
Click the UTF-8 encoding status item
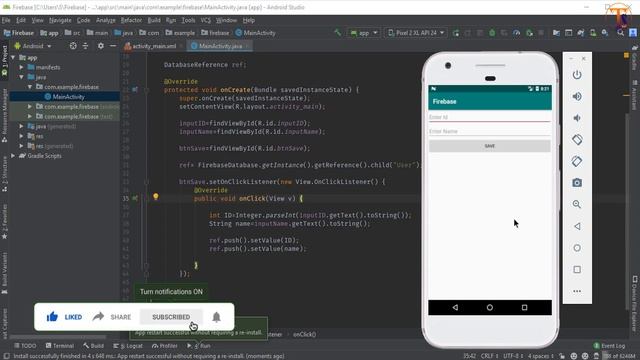[513, 356]
